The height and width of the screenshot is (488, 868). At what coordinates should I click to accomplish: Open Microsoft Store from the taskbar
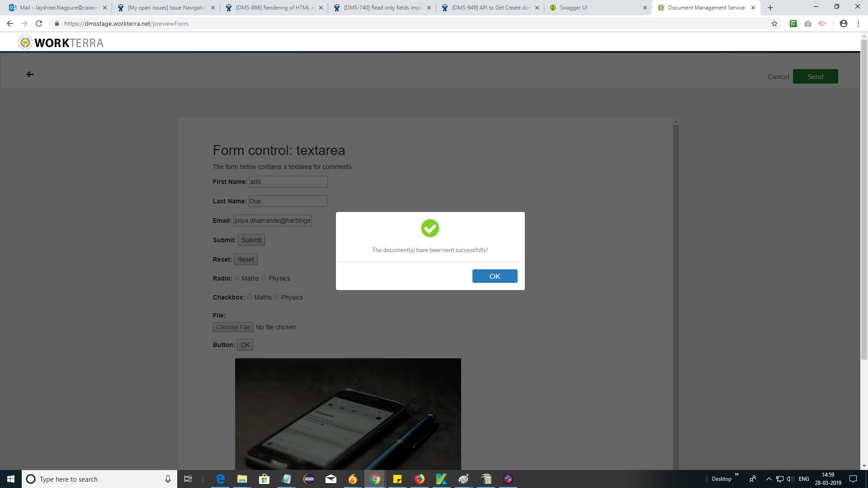click(264, 479)
